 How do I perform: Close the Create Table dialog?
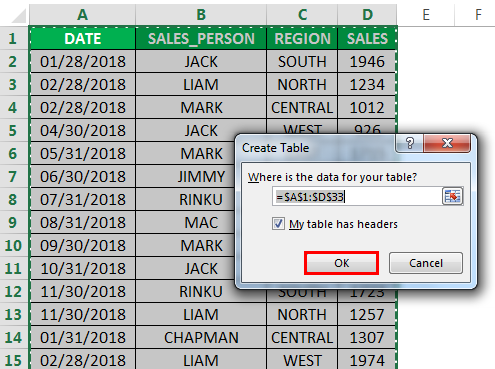[447, 143]
